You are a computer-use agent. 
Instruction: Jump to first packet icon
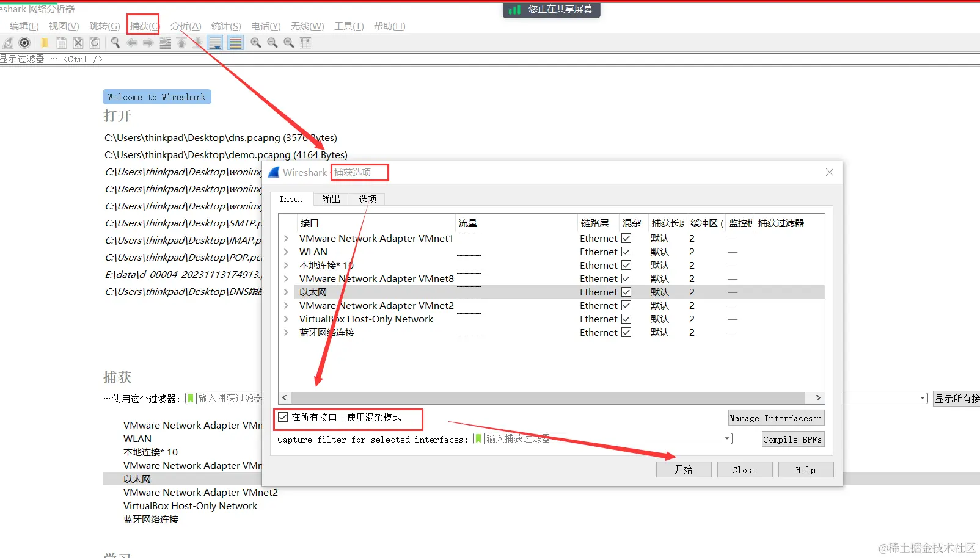[181, 43]
